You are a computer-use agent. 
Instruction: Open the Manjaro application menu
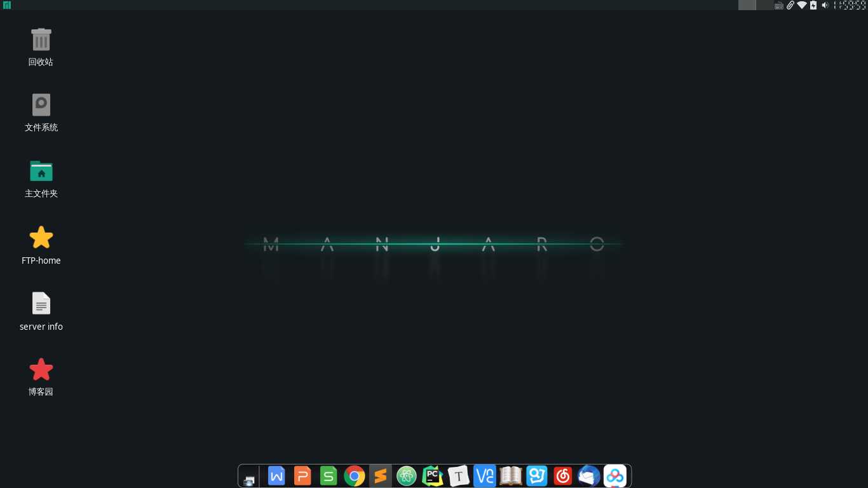(7, 5)
